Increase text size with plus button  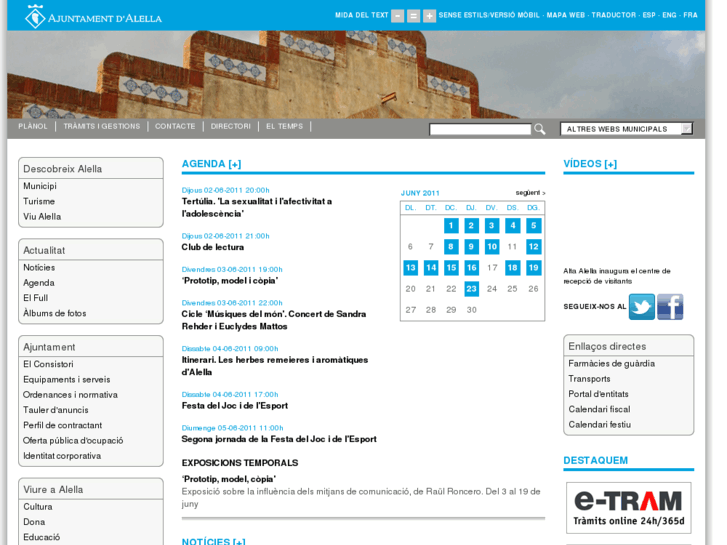[429, 16]
